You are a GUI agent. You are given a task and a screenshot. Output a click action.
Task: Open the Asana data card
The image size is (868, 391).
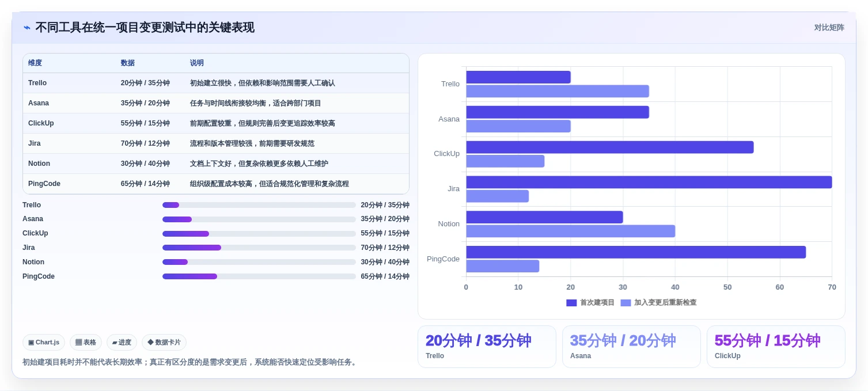[631, 347]
